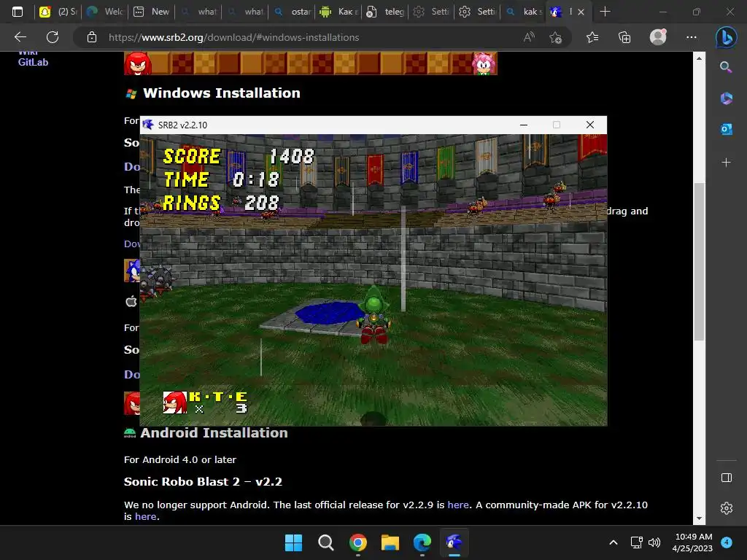
Task: Switch to the Welc tab
Action: pos(105,12)
